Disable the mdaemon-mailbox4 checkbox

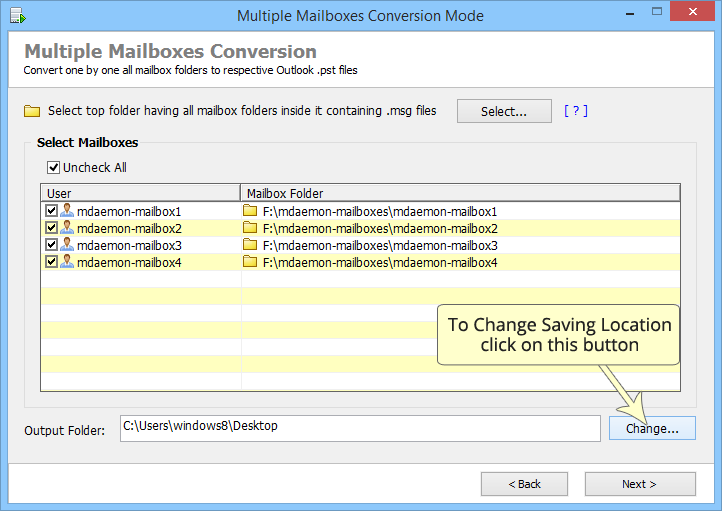51,261
